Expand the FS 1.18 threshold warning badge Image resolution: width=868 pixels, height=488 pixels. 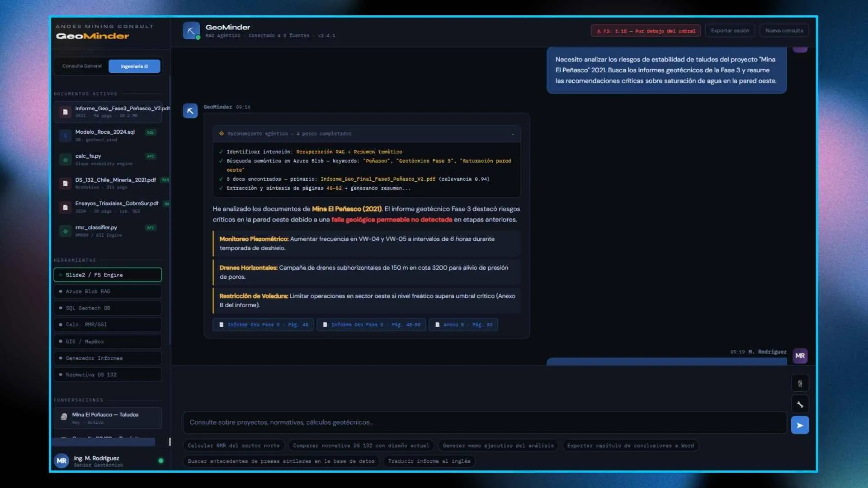pos(646,31)
